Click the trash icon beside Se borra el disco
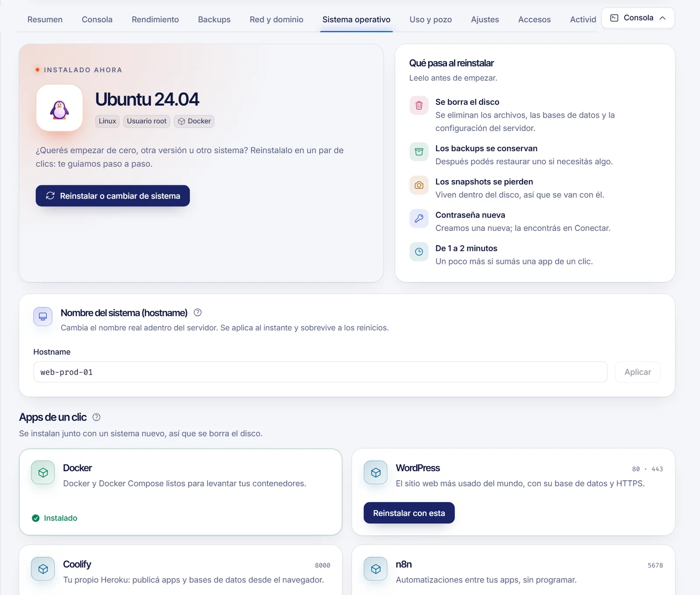The height and width of the screenshot is (595, 700). click(x=419, y=105)
